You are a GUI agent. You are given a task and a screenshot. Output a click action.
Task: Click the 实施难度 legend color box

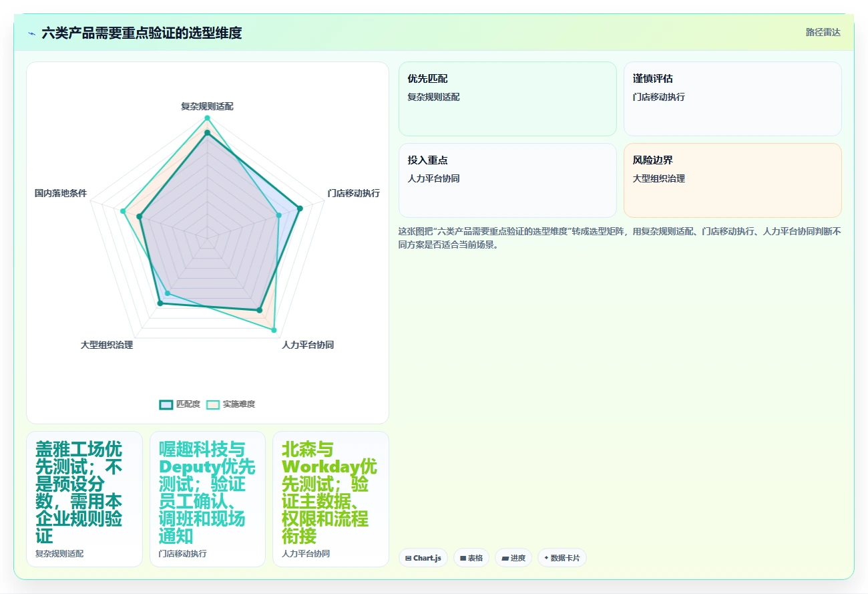pos(213,404)
